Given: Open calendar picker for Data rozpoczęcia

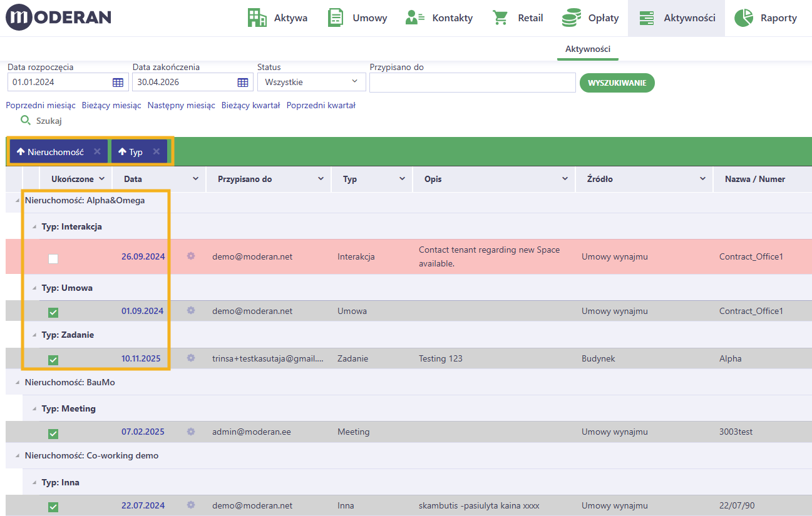Looking at the screenshot, I should pos(118,82).
